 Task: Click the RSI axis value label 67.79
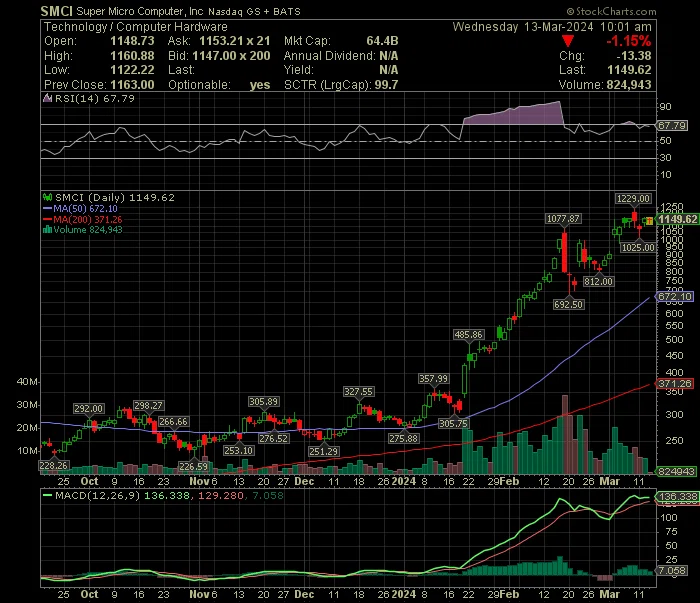[672, 126]
